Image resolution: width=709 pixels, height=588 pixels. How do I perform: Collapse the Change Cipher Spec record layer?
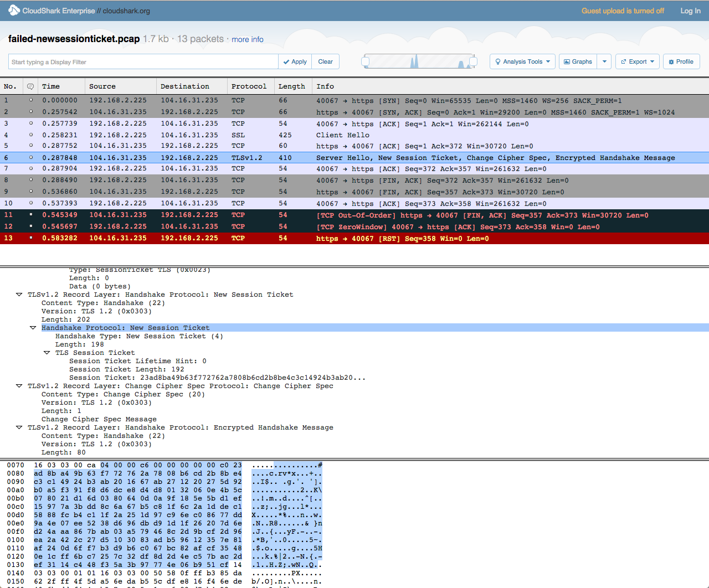(19, 386)
